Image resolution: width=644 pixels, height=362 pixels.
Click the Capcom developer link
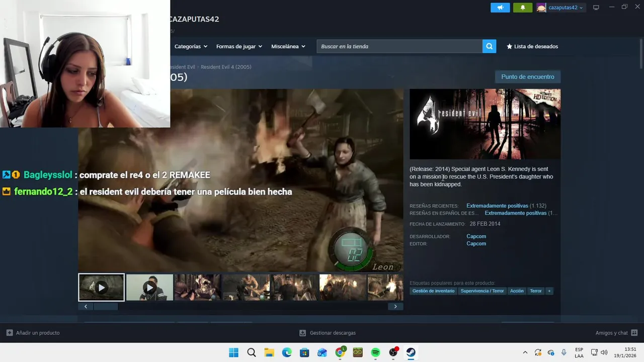(x=476, y=236)
